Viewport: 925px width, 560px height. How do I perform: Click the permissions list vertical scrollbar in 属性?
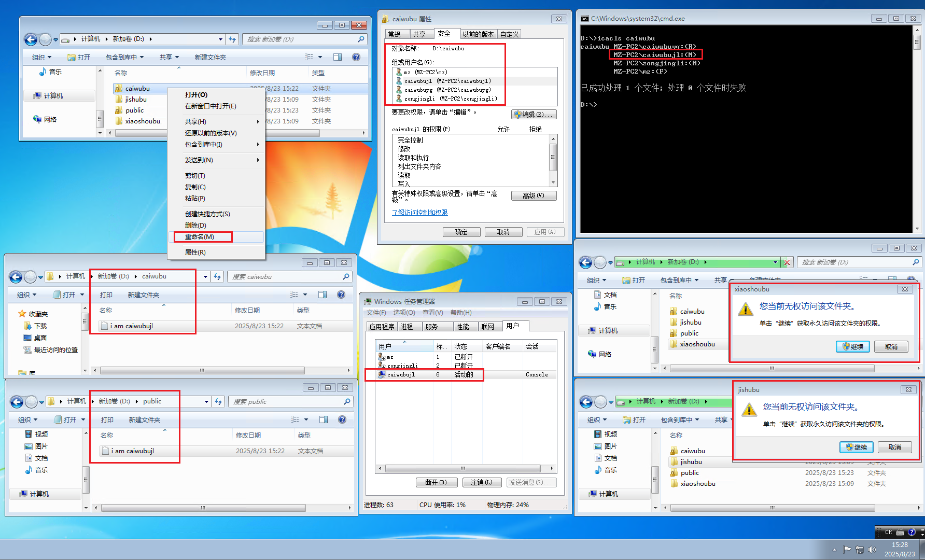[553, 160]
